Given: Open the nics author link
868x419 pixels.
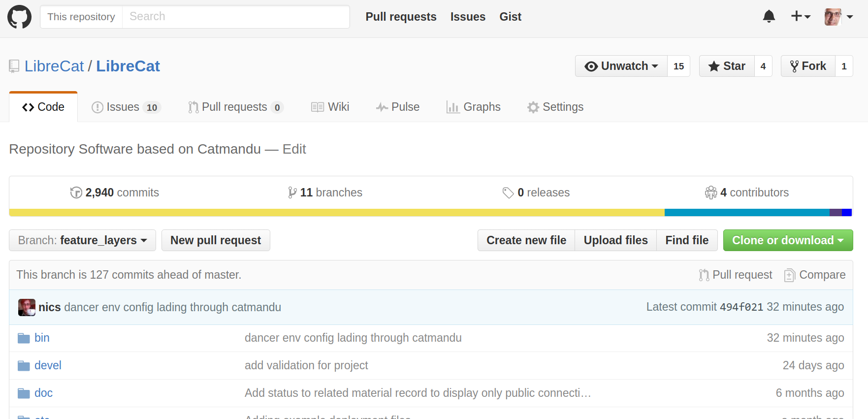Looking at the screenshot, I should [x=50, y=307].
